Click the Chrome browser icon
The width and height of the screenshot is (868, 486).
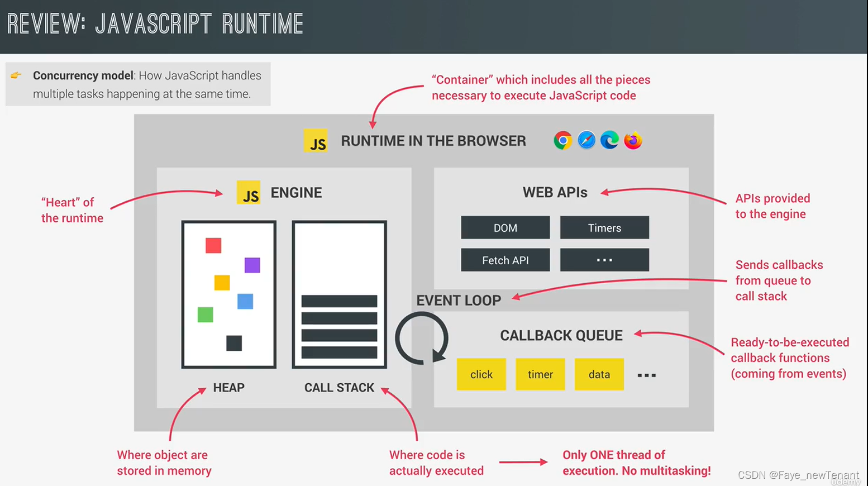tap(562, 140)
